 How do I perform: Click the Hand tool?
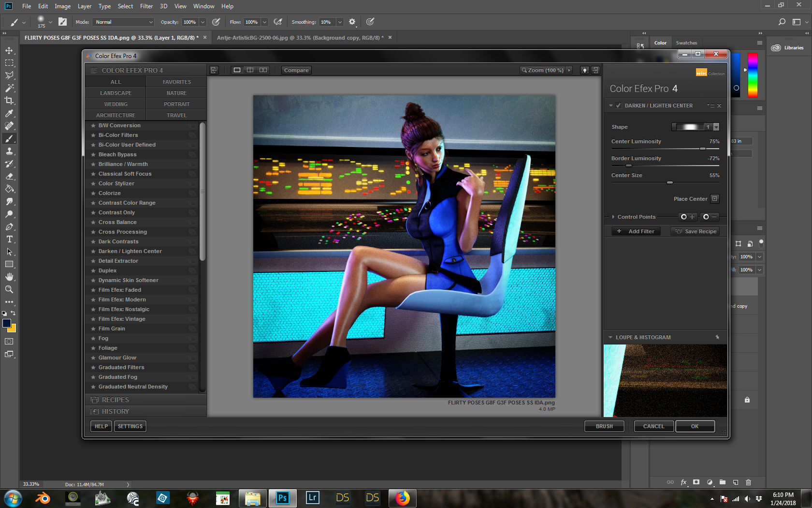click(9, 277)
